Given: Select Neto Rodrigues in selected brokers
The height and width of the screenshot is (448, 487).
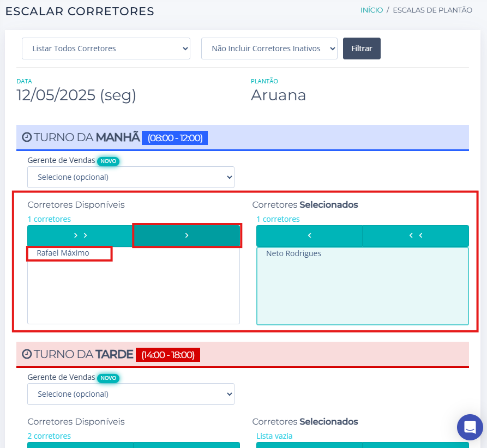Looking at the screenshot, I should (293, 253).
